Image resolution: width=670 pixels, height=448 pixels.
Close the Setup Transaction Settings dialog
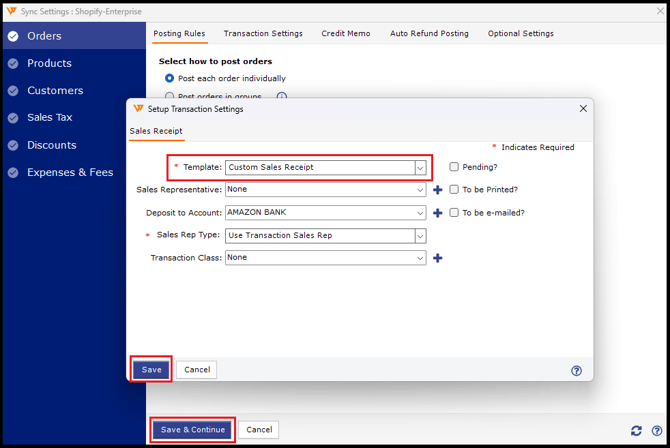(583, 109)
